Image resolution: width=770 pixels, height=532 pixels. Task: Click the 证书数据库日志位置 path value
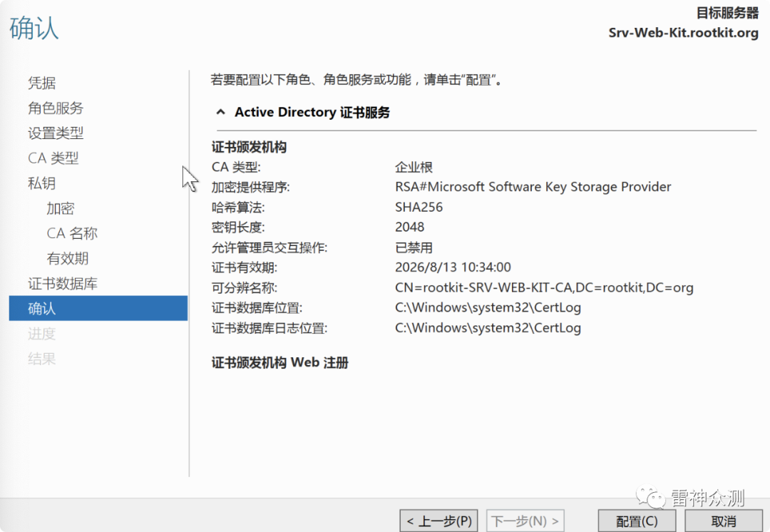(x=488, y=327)
